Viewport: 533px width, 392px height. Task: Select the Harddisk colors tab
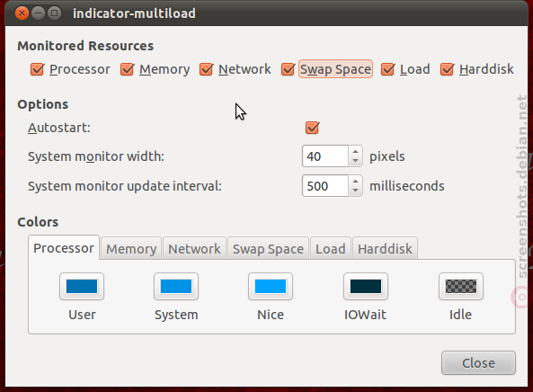coord(385,249)
